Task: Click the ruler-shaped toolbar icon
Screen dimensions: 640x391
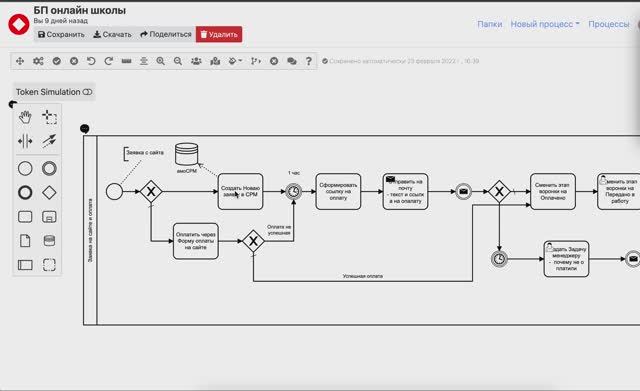Action: pos(127,61)
